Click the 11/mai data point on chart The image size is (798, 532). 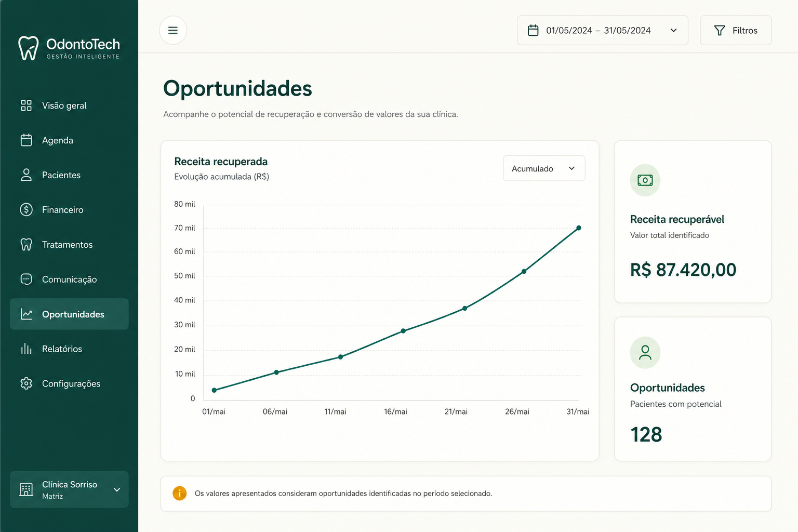click(340, 357)
